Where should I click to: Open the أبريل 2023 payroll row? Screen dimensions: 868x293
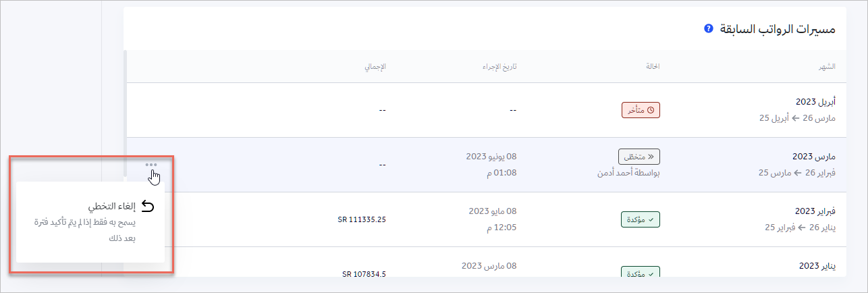pos(815,102)
